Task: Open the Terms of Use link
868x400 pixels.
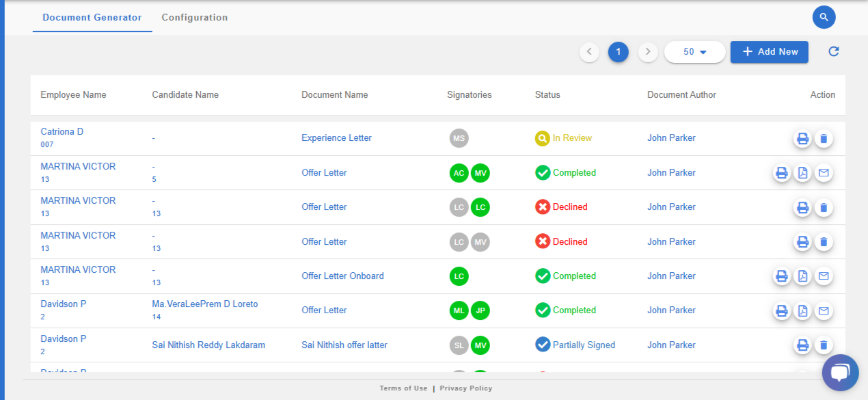Action: (x=403, y=388)
